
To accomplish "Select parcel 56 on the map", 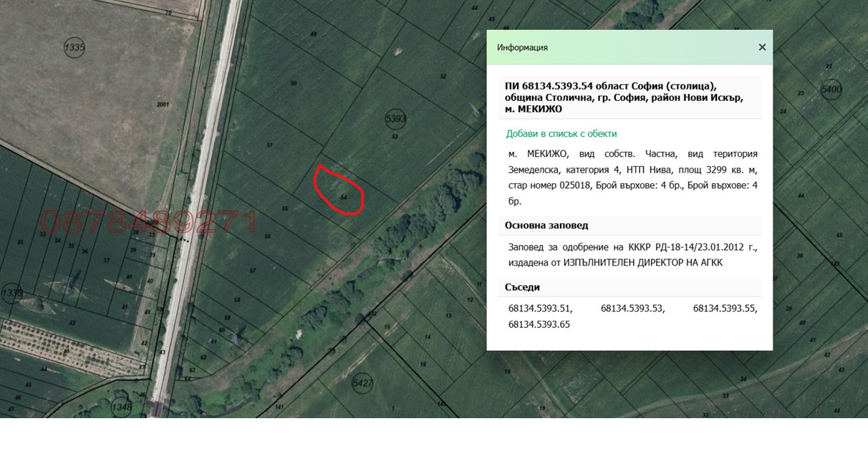I will tap(268, 236).
